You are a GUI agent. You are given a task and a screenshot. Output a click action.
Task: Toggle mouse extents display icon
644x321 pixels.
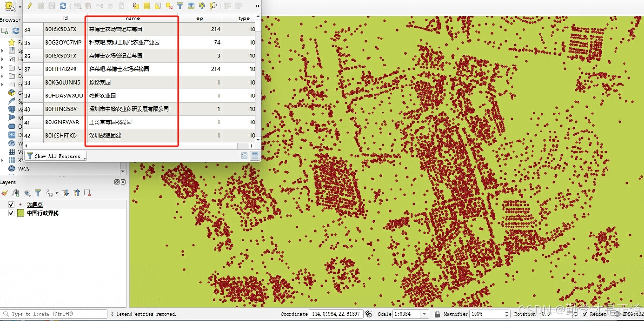tap(369, 314)
